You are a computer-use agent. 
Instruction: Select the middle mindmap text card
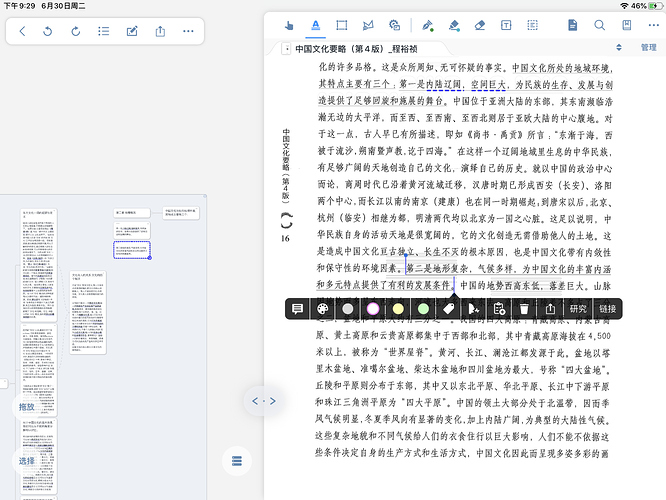88,312
